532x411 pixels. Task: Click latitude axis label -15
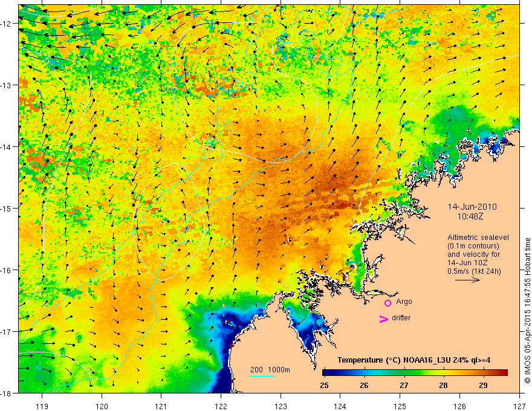(x=7, y=208)
